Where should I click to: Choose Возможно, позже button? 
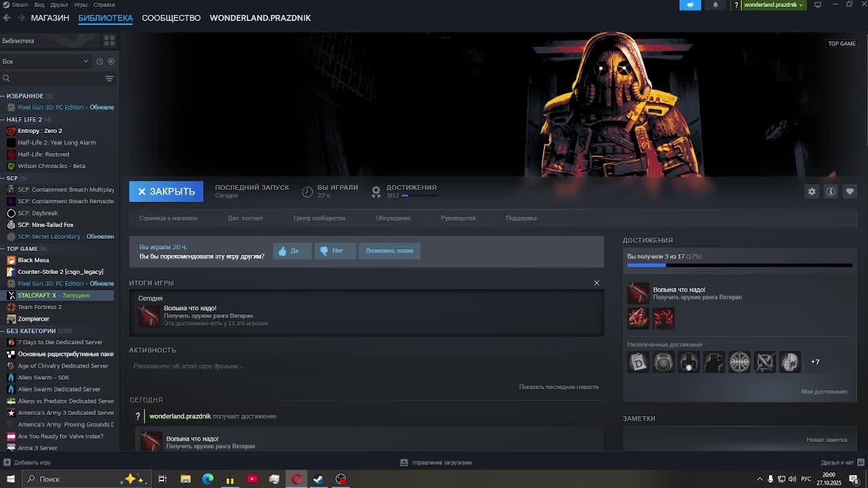click(x=390, y=251)
